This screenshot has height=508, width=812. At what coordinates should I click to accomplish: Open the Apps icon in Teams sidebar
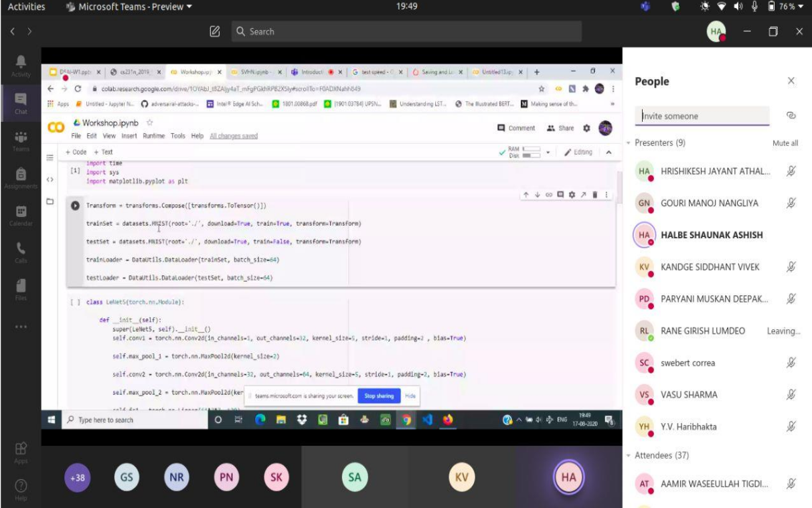click(21, 451)
